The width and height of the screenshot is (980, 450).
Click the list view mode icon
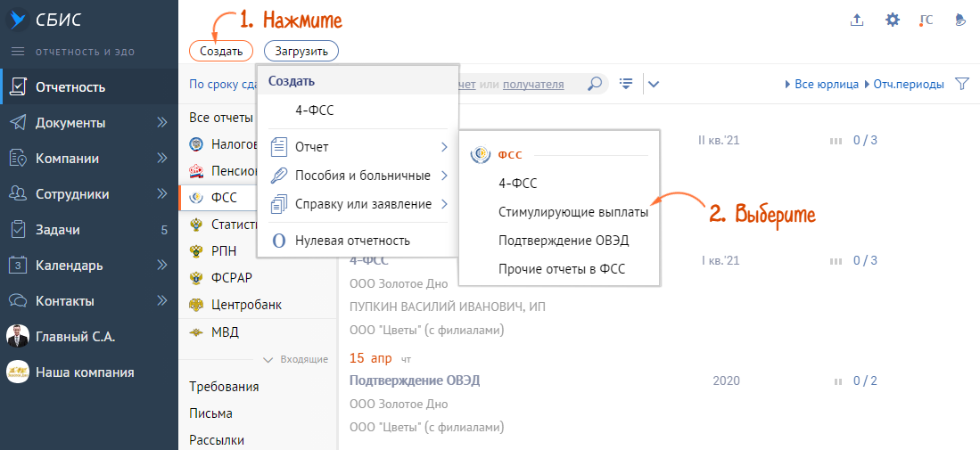(x=626, y=84)
